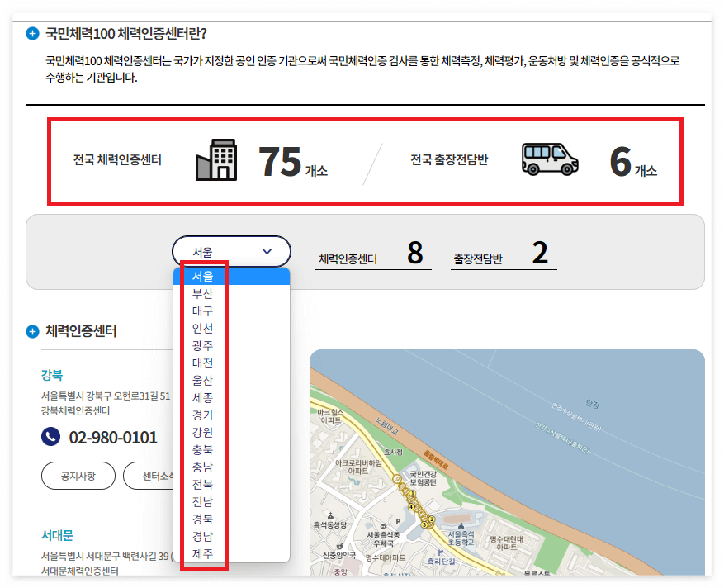Click map marker number 2 on the map
The height and width of the screenshot is (588, 724).
431,519
